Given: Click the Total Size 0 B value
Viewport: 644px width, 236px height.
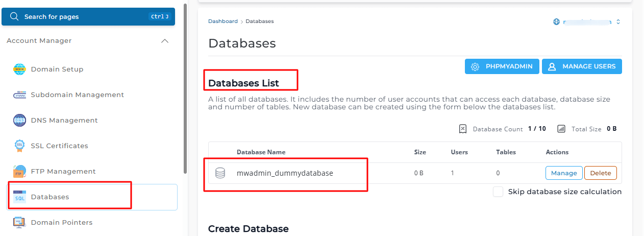Looking at the screenshot, I should click(x=612, y=129).
